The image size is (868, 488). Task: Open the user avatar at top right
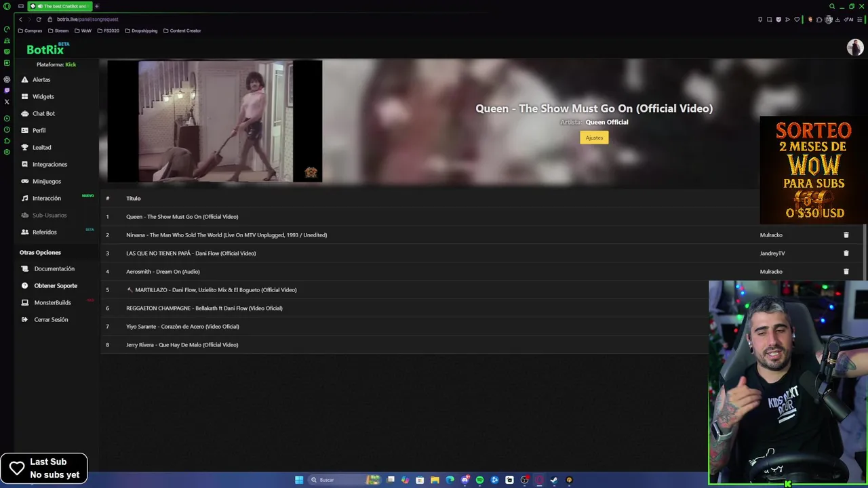coord(854,47)
